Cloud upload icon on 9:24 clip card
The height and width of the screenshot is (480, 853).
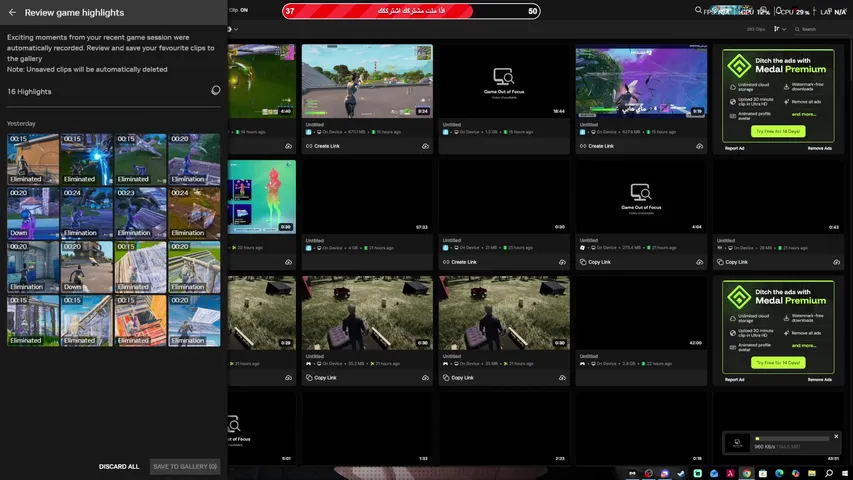(x=425, y=146)
